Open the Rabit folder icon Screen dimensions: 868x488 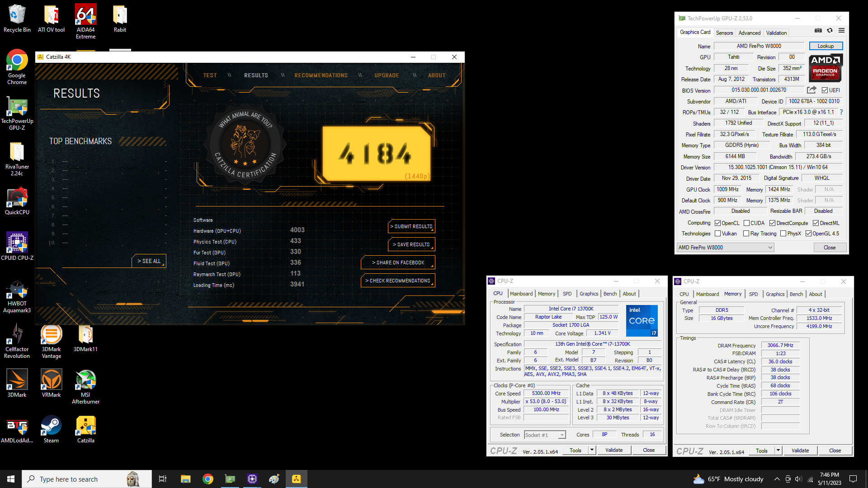[120, 19]
